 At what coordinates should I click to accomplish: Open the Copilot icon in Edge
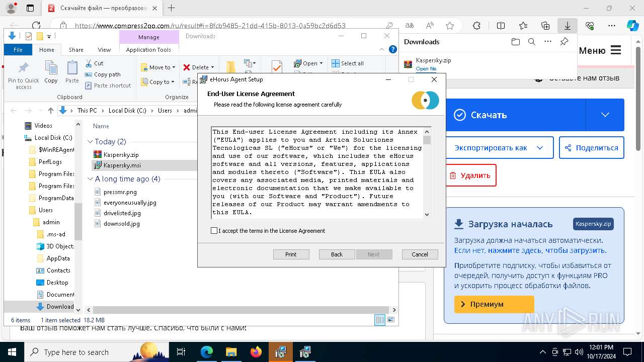632,26
